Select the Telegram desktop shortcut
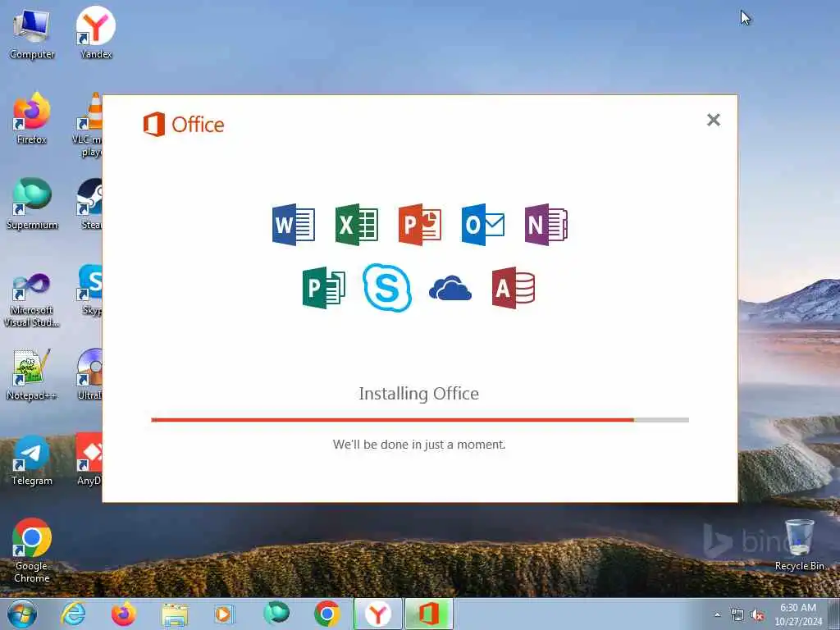Viewport: 840px width, 630px height. pos(32,460)
